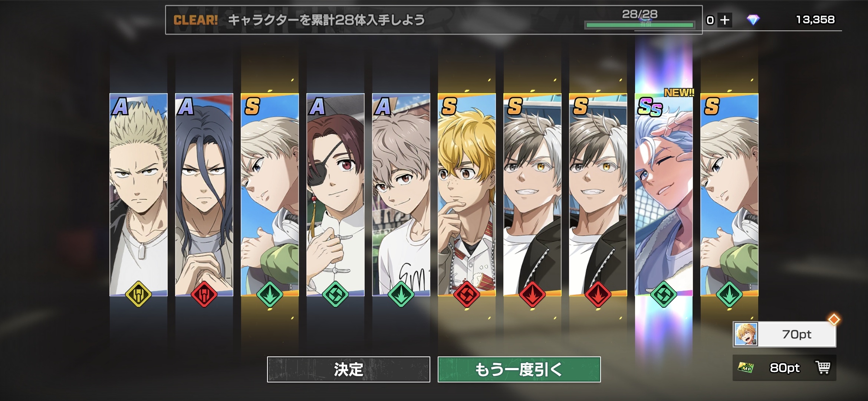This screenshot has width=868, height=401.
Task: Select the spiky blond-haired A-rank card
Action: point(138,195)
